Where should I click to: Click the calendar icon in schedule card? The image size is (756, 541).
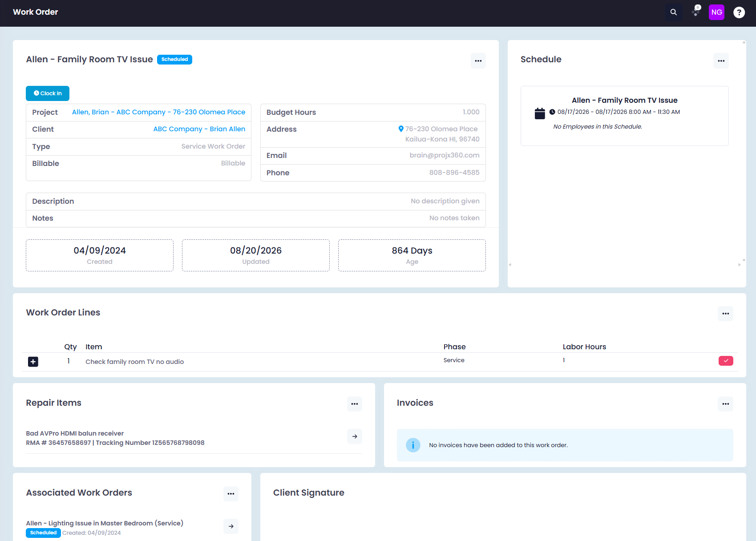pyautogui.click(x=540, y=113)
